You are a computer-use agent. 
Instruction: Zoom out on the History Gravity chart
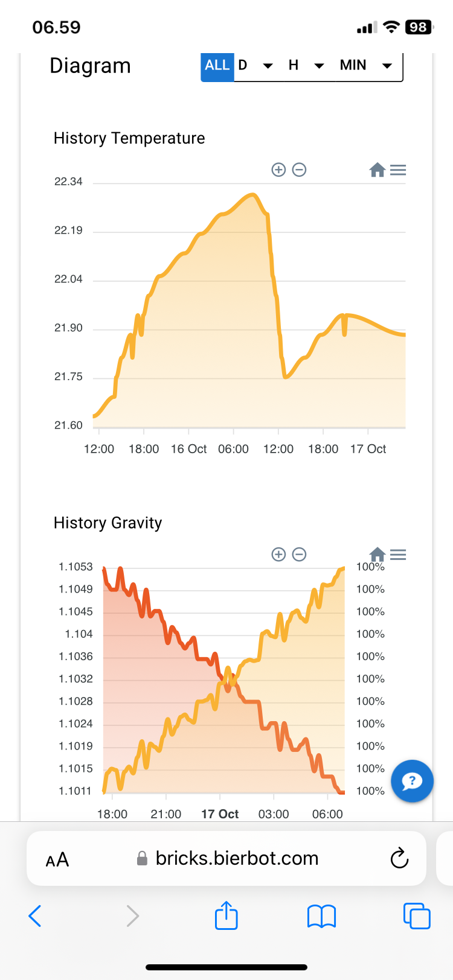299,554
